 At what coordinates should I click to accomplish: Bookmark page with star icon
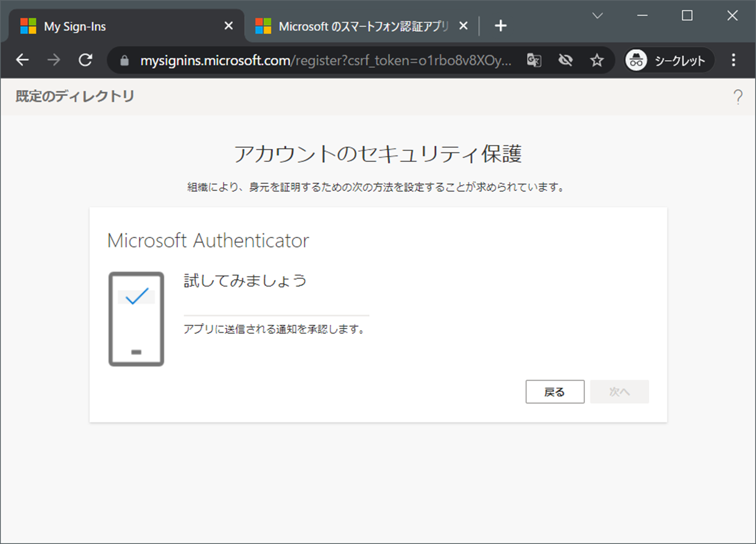coord(597,60)
